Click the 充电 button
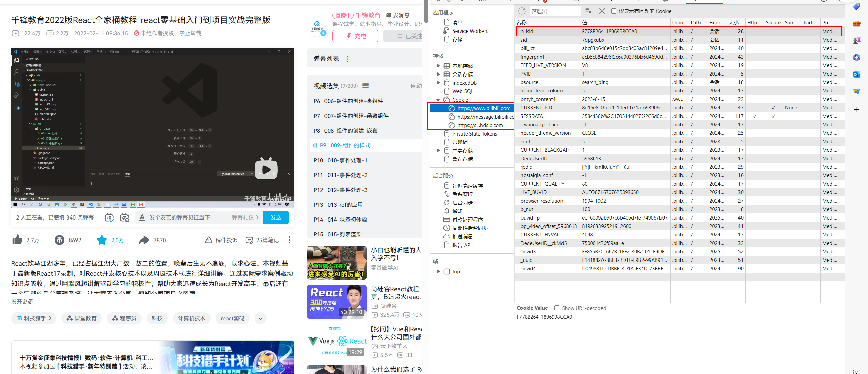Image resolution: width=868 pixels, height=374 pixels. click(x=355, y=36)
